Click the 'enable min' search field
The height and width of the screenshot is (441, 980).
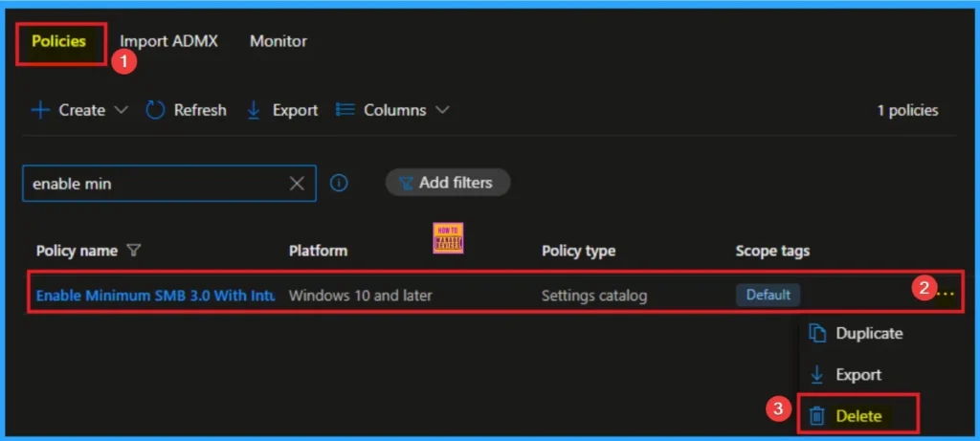click(x=153, y=184)
